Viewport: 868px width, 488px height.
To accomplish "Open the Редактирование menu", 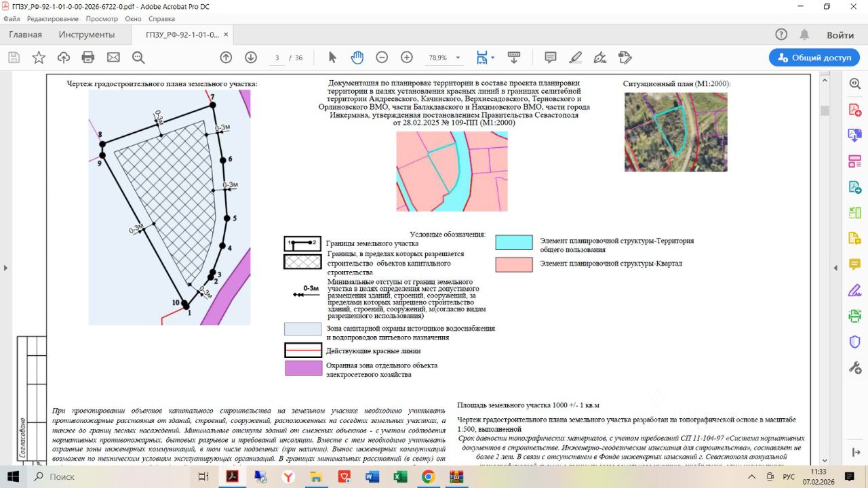I will coord(52,19).
